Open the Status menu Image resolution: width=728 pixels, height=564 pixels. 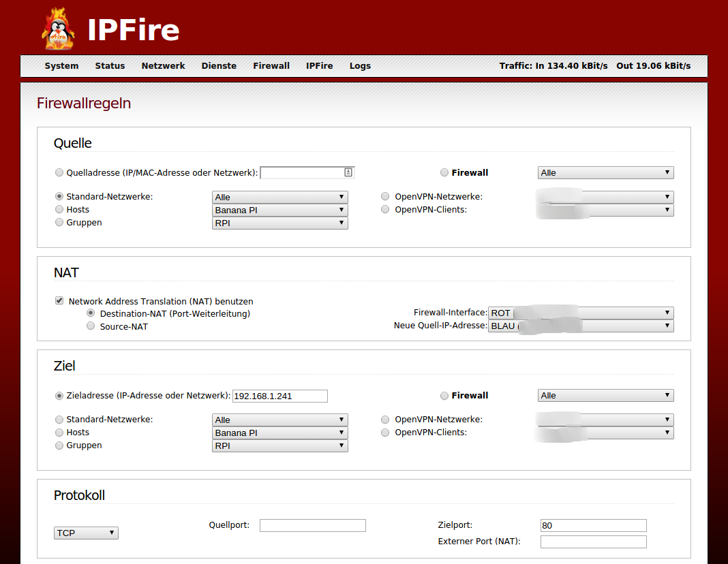[x=110, y=66]
